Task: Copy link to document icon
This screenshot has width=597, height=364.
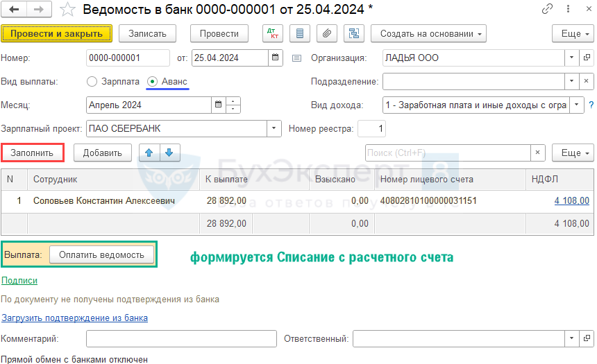Action: coord(547,9)
